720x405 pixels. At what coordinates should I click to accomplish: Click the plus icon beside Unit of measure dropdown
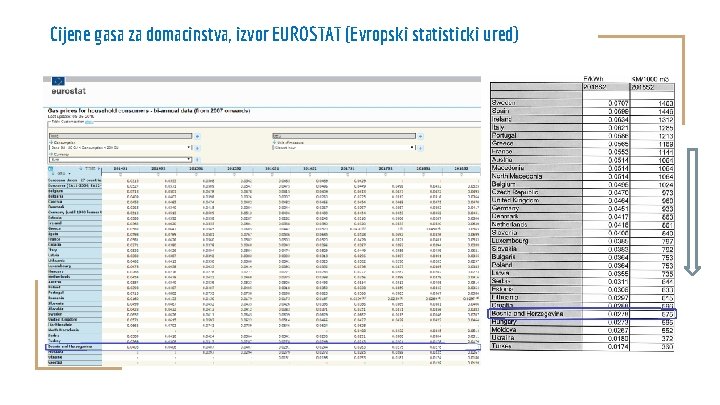pyautogui.click(x=420, y=148)
